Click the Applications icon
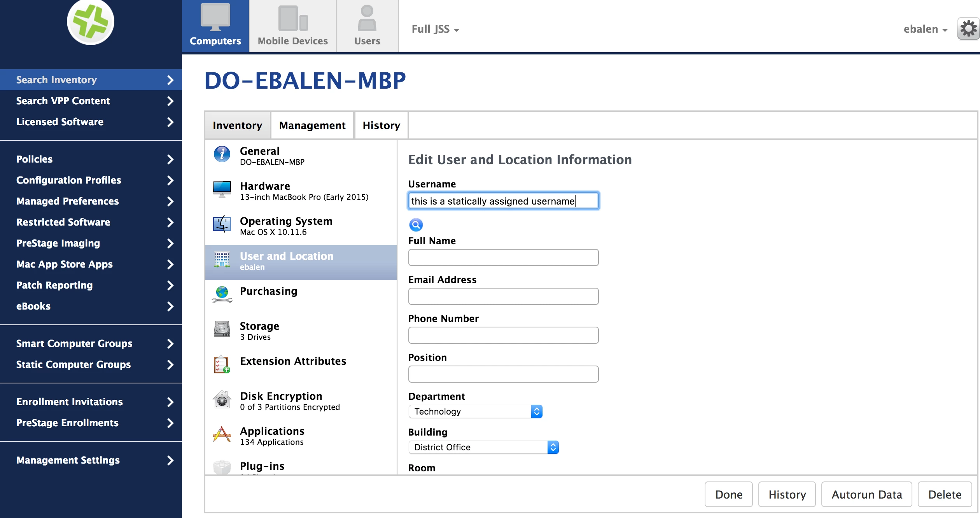The image size is (980, 518). (x=222, y=434)
